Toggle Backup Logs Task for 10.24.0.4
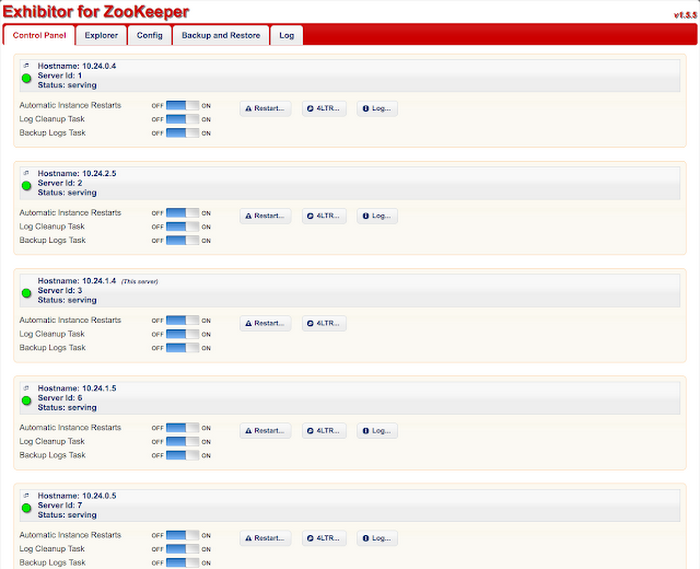Viewport: 700px width, 569px height. [x=182, y=133]
